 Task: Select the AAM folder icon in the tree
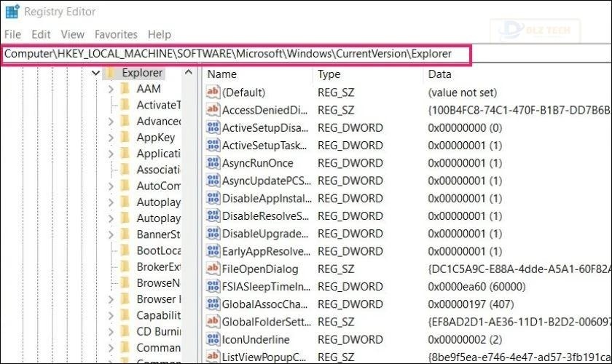(125, 89)
